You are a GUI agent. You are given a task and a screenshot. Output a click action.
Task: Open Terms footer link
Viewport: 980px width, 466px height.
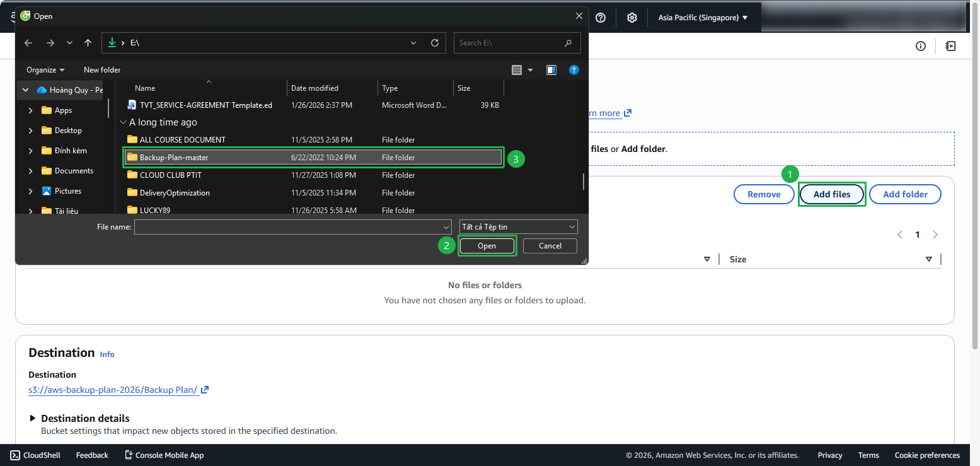[868, 455]
